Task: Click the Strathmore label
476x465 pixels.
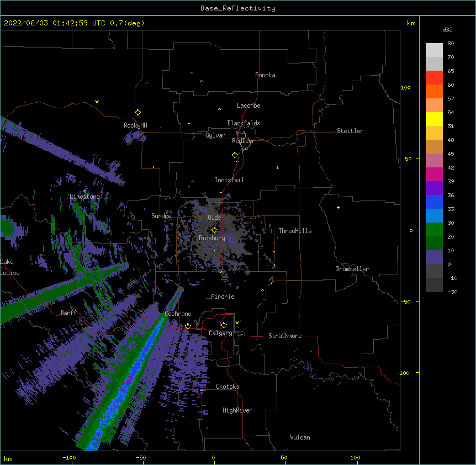Action: [285, 336]
